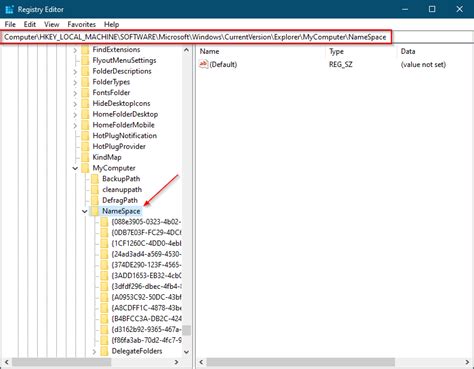Click the folder icon next to FindExtensions

85,50
